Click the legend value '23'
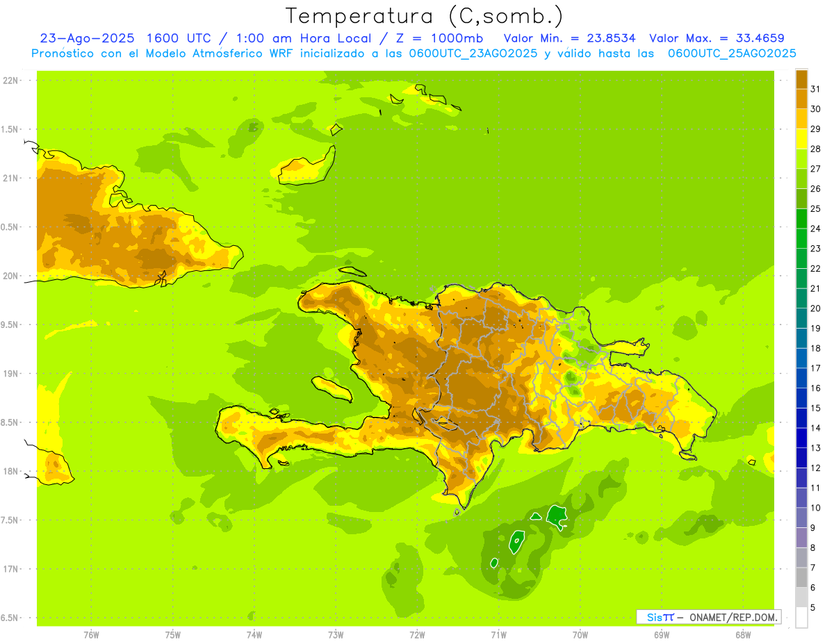 (815, 248)
